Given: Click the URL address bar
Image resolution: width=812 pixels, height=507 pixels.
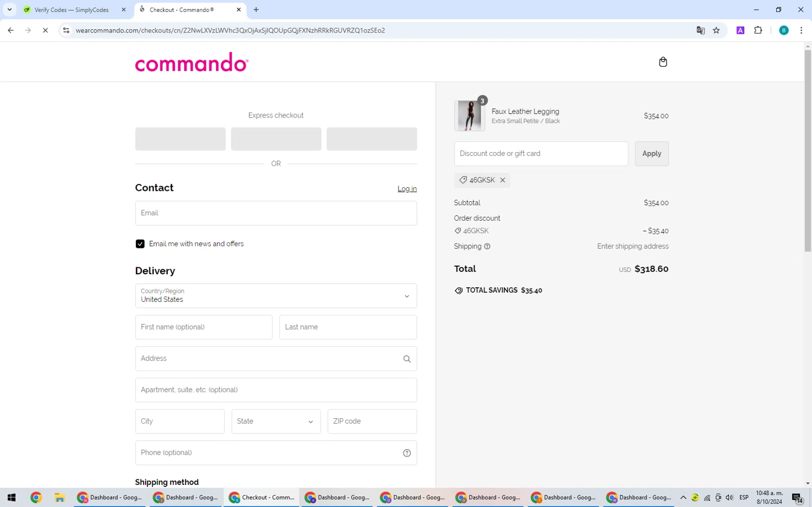Looking at the screenshot, I should click(379, 30).
